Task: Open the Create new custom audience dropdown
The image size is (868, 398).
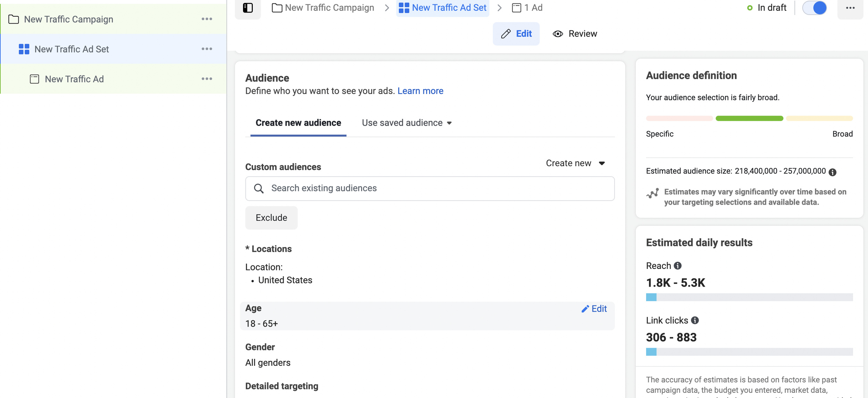Action: [575, 163]
